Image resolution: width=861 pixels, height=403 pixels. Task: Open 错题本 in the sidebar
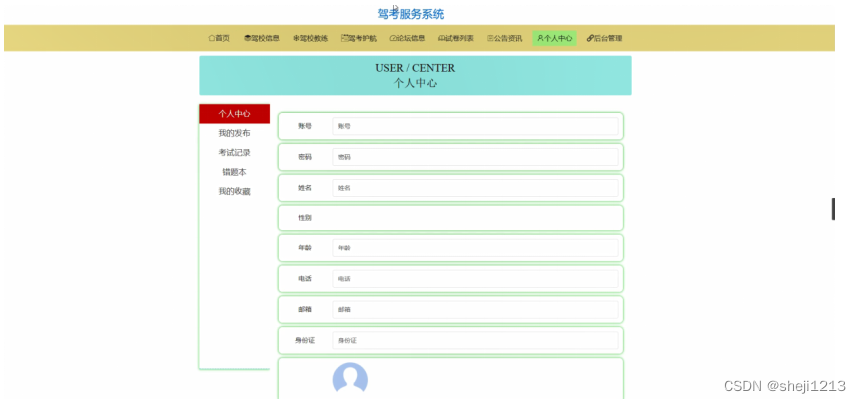234,172
